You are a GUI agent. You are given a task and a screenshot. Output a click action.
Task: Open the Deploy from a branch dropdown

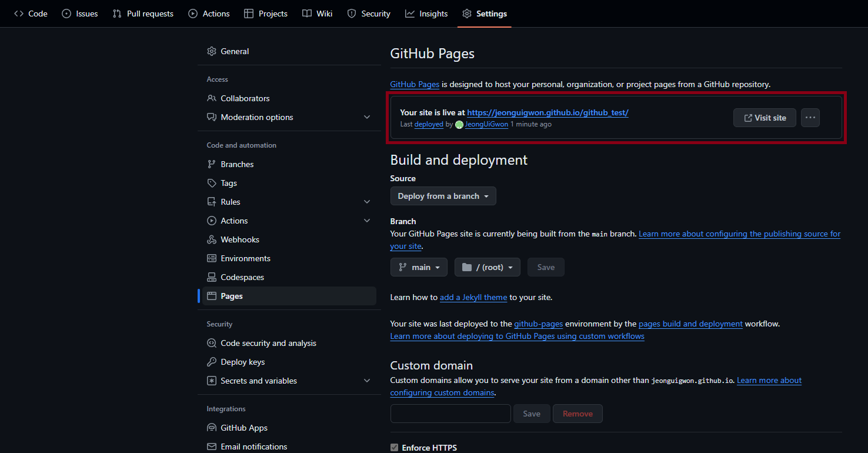(443, 196)
